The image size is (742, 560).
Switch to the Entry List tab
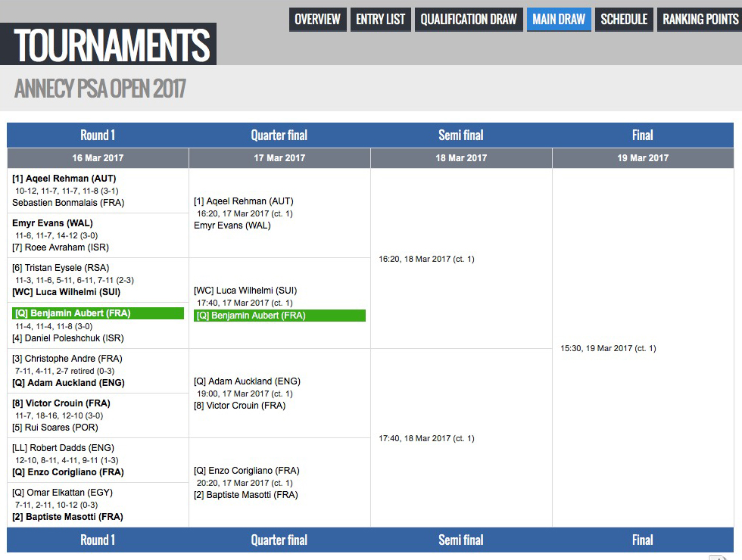click(x=380, y=20)
